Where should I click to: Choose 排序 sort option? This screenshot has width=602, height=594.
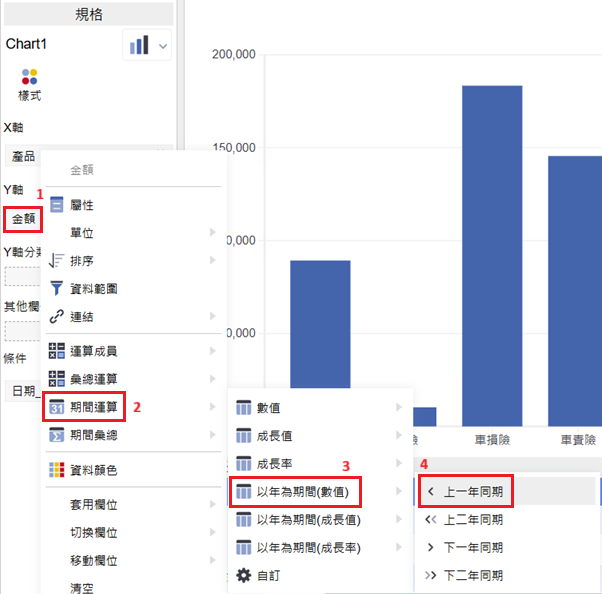[82, 260]
